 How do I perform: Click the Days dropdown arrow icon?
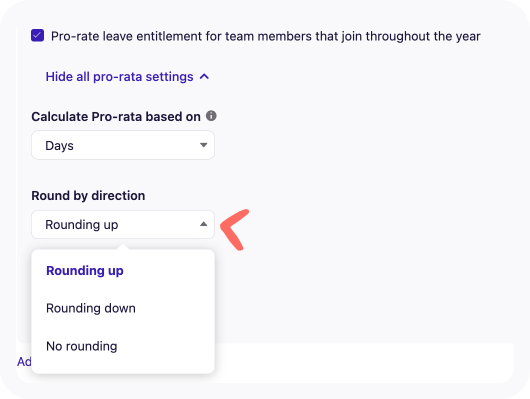[x=203, y=145]
